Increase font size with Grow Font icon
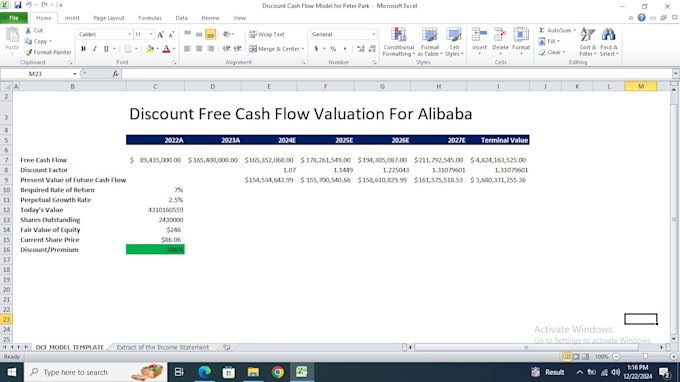Image resolution: width=680 pixels, height=382 pixels. click(160, 34)
